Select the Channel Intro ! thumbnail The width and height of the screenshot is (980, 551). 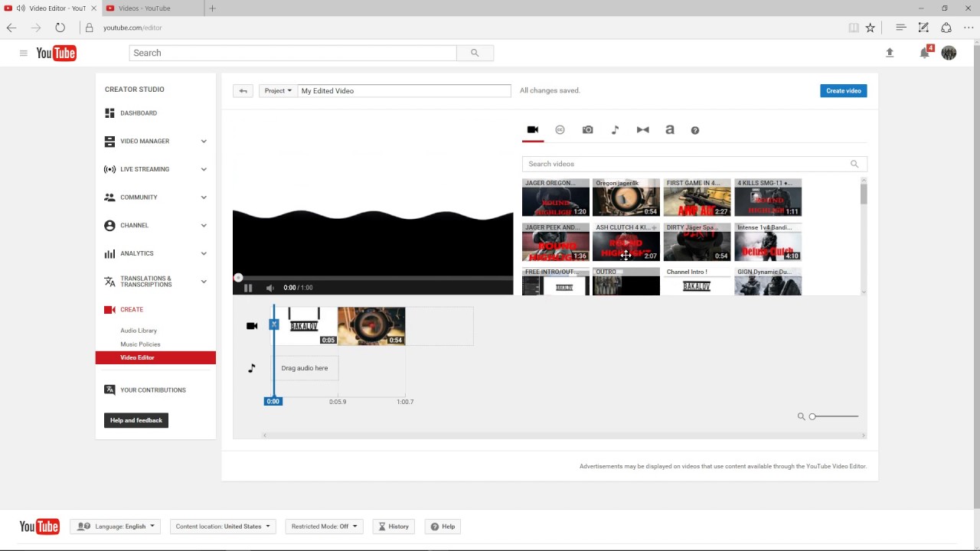pos(697,282)
